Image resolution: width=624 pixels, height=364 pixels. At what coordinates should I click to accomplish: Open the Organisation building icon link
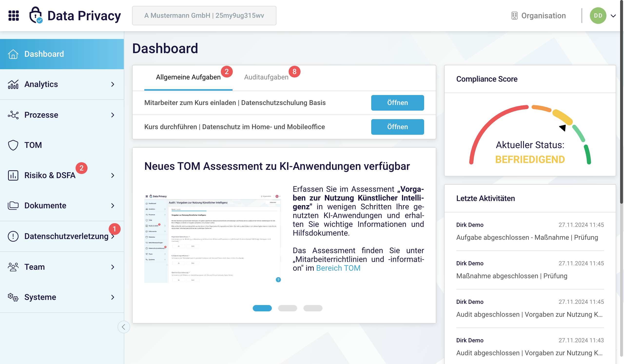point(514,16)
